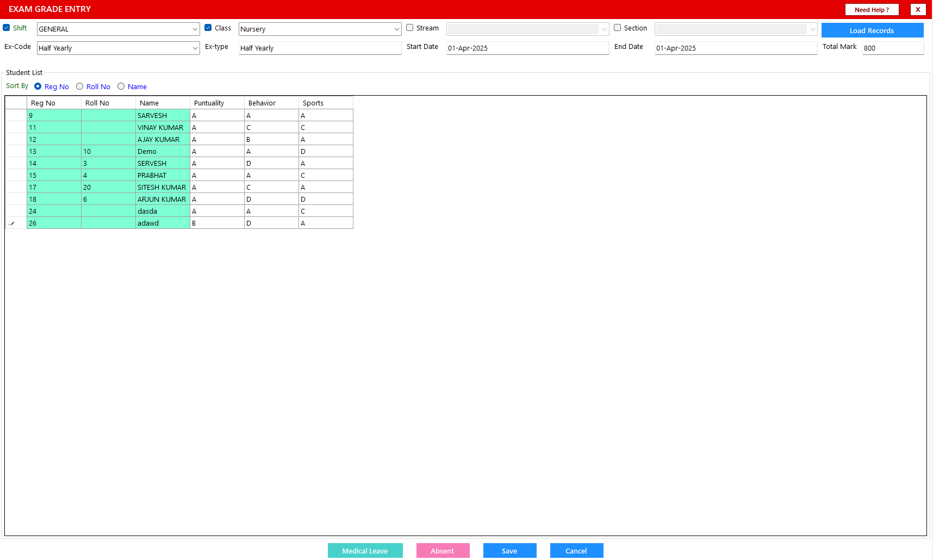Select the SERVESH name cell
Screen dimensions: 933x560
tap(163, 163)
